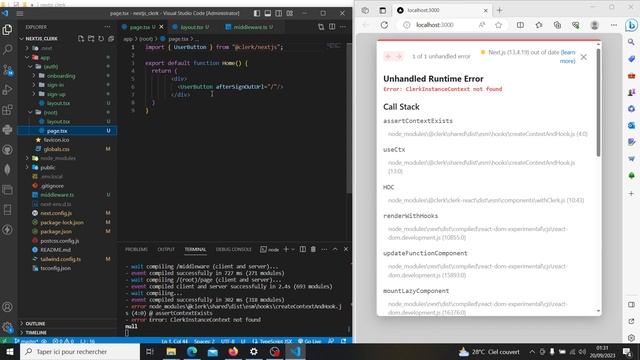This screenshot has height=360, width=640.
Task: Click New File icon in Explorer header
Action: [x=81, y=38]
